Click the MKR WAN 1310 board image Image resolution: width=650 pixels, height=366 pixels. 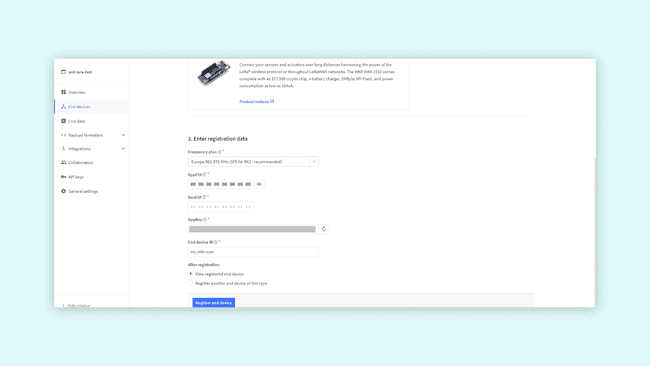(214, 73)
